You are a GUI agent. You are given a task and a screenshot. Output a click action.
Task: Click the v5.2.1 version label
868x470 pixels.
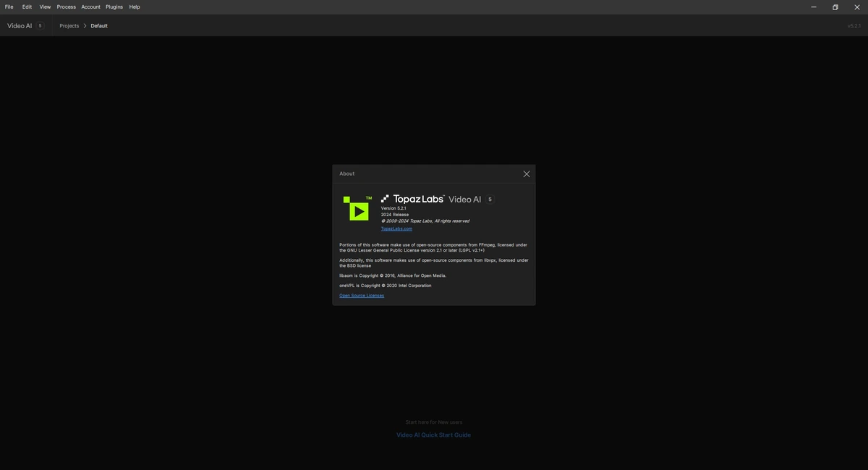[854, 26]
